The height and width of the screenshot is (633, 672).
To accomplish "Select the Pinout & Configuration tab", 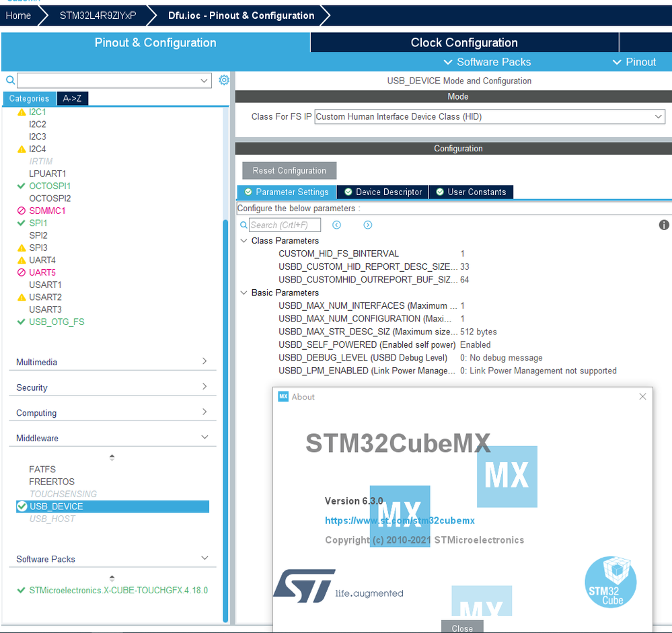I will [155, 42].
